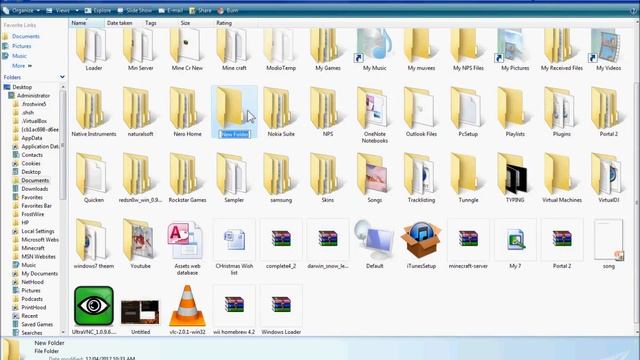Sort by Date taken column header
This screenshot has height=360, width=640.
pyautogui.click(x=123, y=23)
